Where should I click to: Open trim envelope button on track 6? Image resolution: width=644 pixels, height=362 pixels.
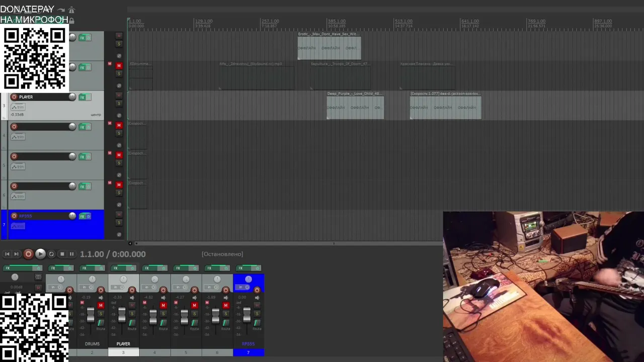[x=18, y=196]
